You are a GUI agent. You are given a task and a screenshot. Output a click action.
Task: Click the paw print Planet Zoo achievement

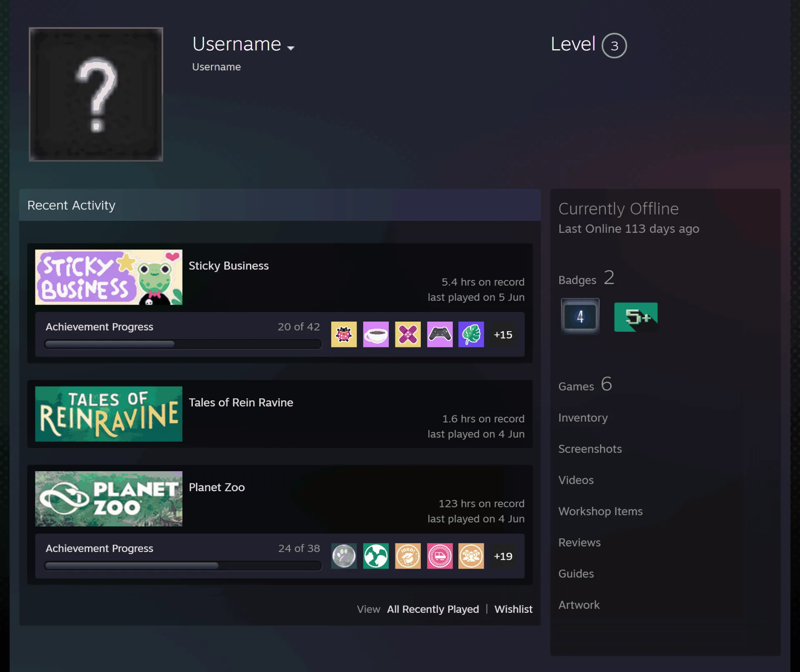pos(344,556)
